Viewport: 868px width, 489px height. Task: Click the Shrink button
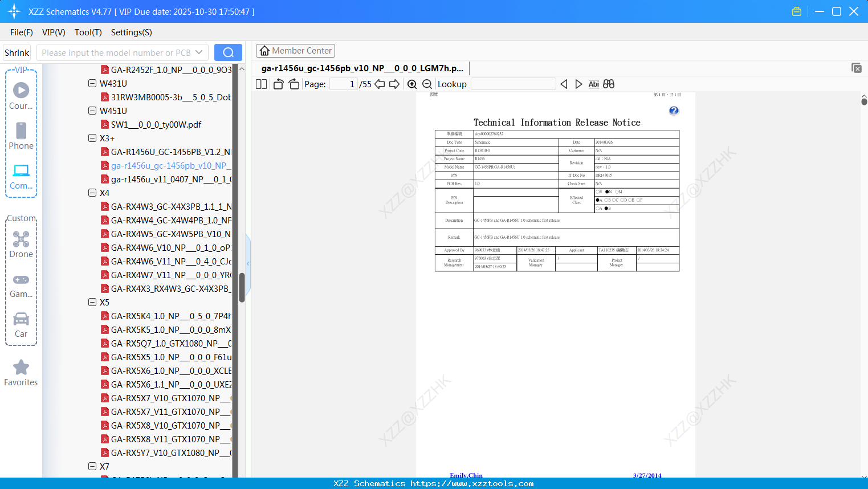pos(17,52)
